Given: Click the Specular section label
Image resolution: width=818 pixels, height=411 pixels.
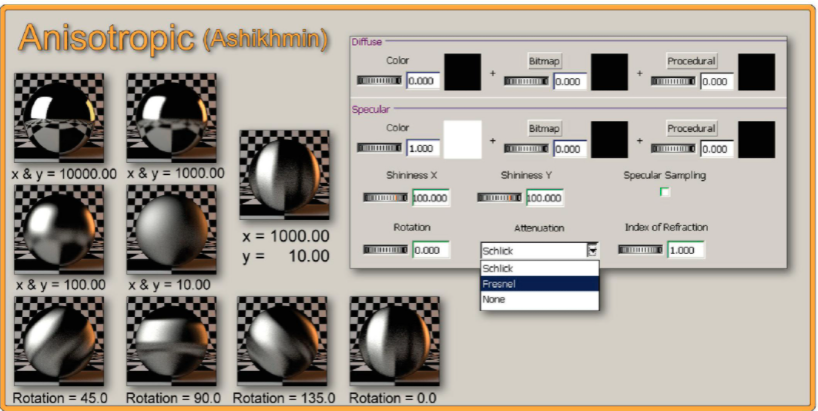Looking at the screenshot, I should coord(370,110).
